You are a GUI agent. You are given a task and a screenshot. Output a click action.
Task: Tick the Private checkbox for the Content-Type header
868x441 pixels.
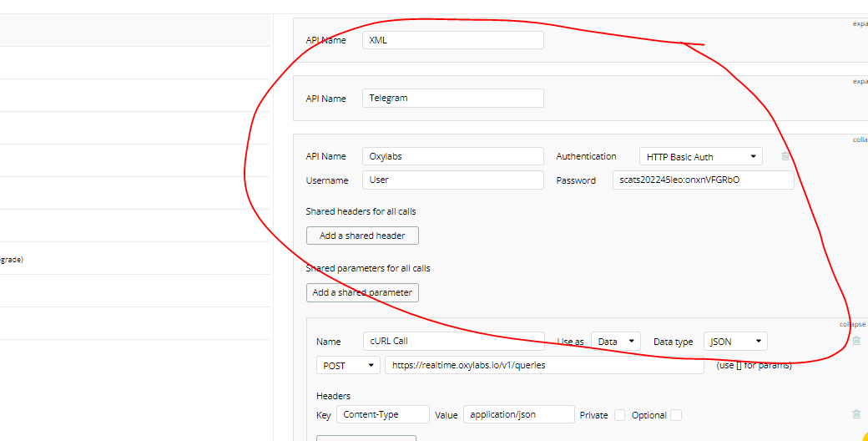click(x=619, y=415)
